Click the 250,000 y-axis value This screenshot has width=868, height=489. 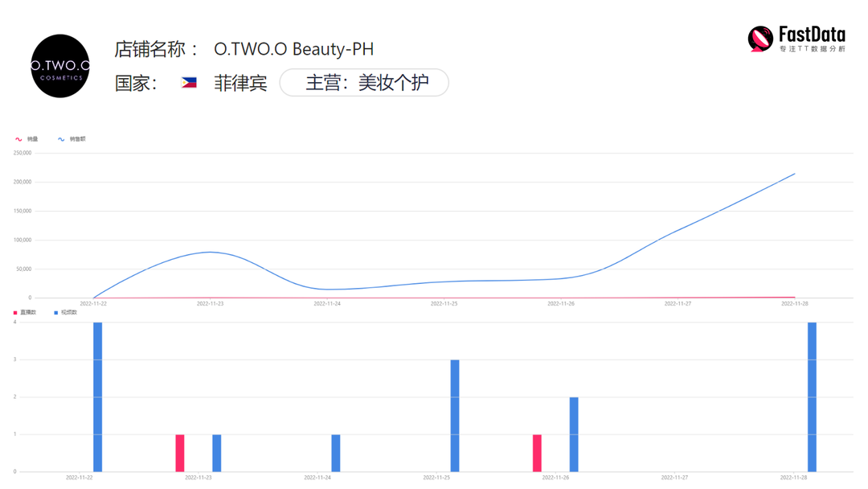coord(23,153)
